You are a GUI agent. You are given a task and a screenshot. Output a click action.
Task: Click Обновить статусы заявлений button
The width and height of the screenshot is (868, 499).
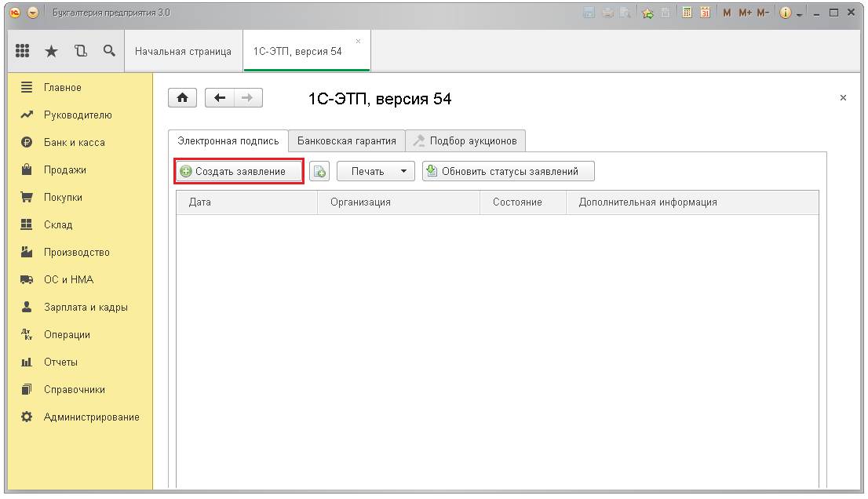point(509,172)
